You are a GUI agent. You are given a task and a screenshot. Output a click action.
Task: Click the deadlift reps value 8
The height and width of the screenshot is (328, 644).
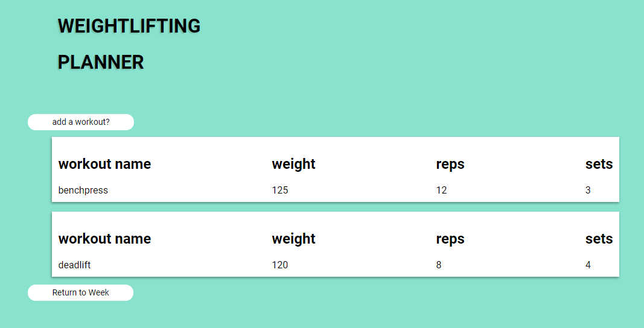point(439,265)
